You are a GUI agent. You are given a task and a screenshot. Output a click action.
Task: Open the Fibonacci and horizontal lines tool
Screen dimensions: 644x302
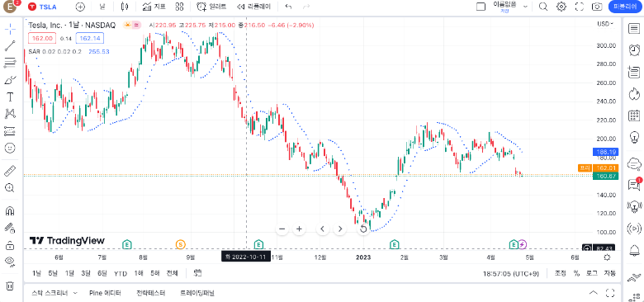tap(10, 63)
